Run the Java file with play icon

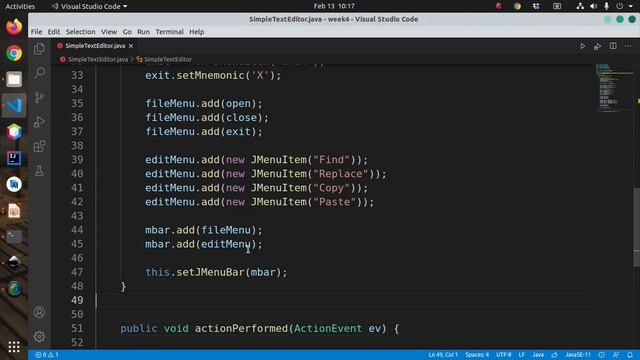(x=582, y=46)
